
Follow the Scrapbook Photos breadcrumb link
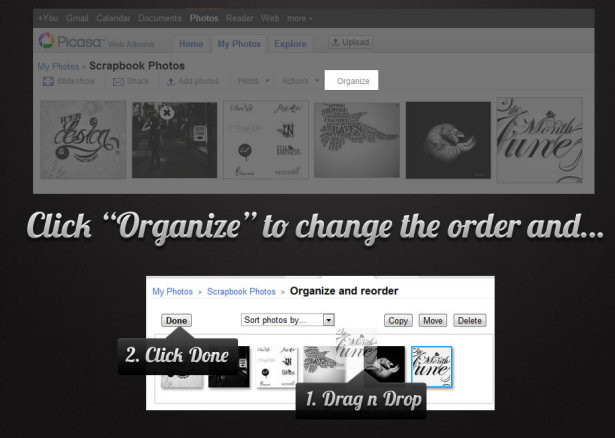tap(241, 292)
